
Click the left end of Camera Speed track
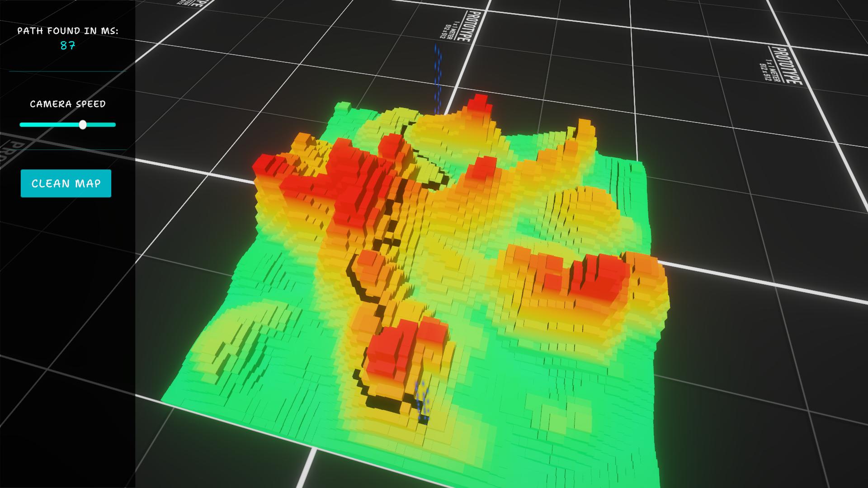pyautogui.click(x=22, y=125)
